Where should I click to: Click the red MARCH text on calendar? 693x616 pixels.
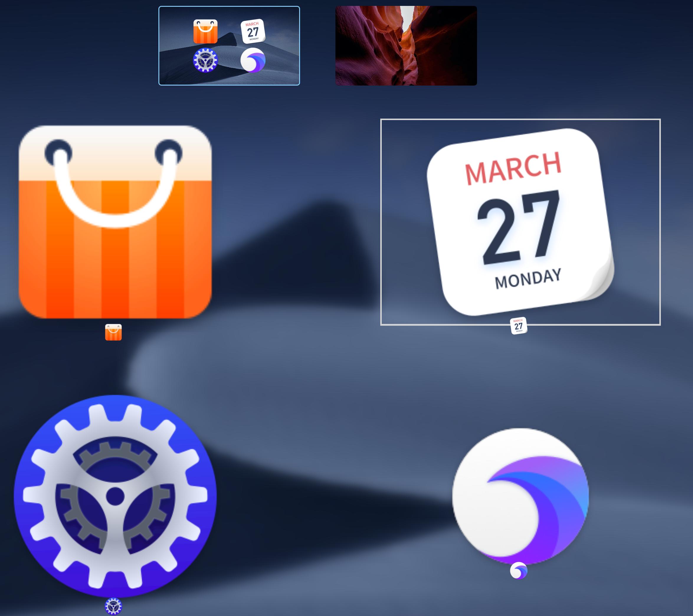[x=513, y=168]
